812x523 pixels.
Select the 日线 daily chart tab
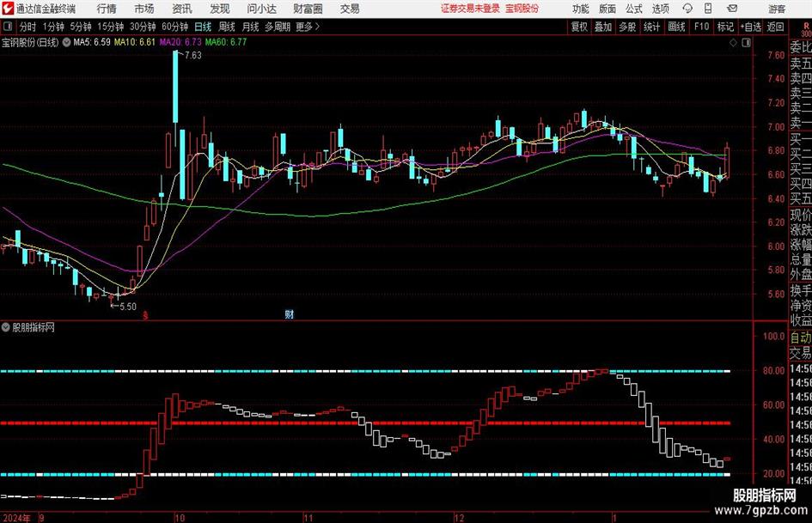point(203,27)
